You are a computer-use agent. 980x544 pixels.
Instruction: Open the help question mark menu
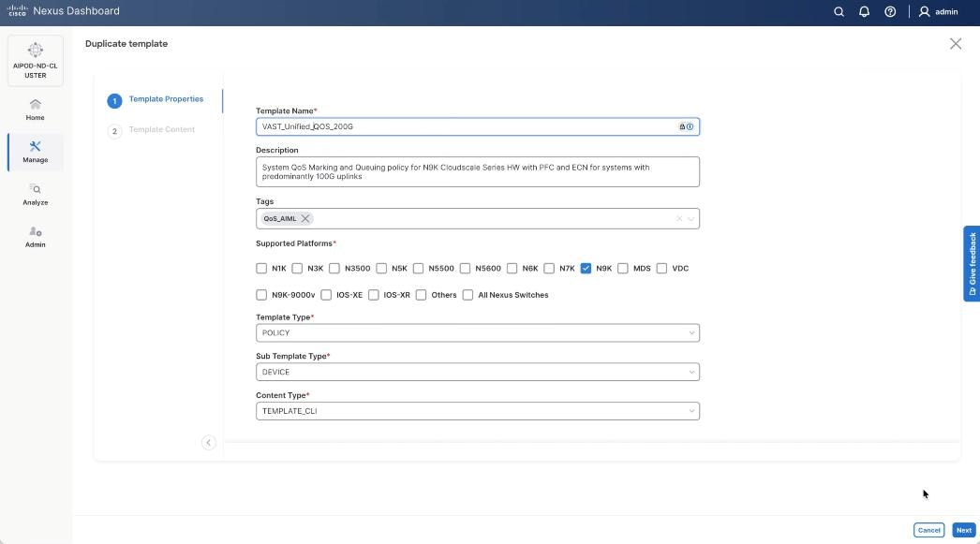tap(889, 10)
